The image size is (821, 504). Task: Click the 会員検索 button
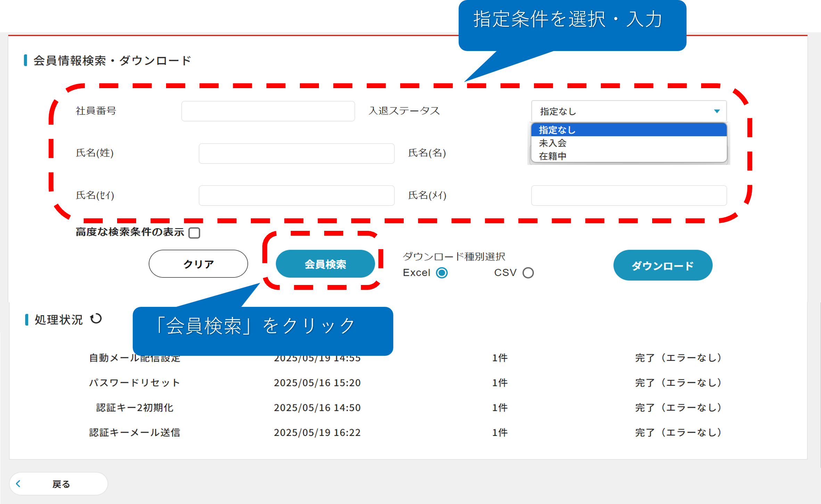(x=325, y=264)
